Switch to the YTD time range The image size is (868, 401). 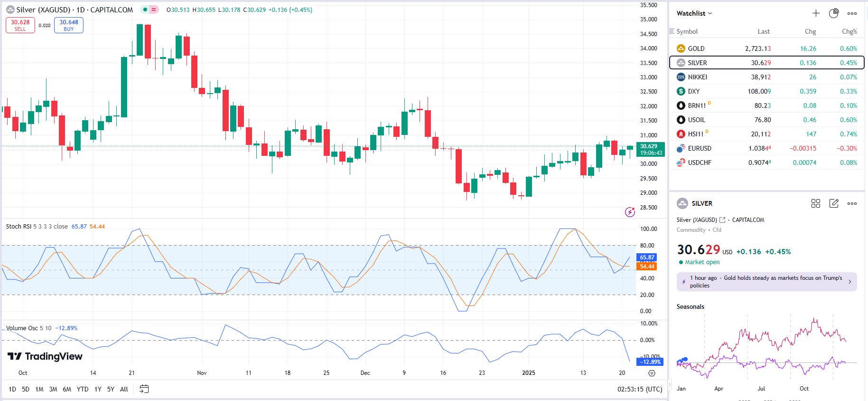tap(83, 389)
